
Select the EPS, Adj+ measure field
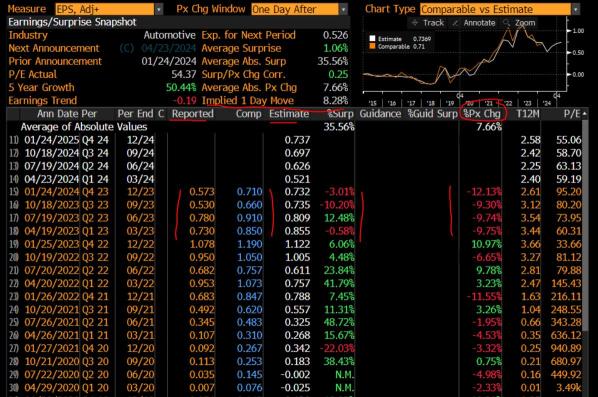pyautogui.click(x=105, y=9)
